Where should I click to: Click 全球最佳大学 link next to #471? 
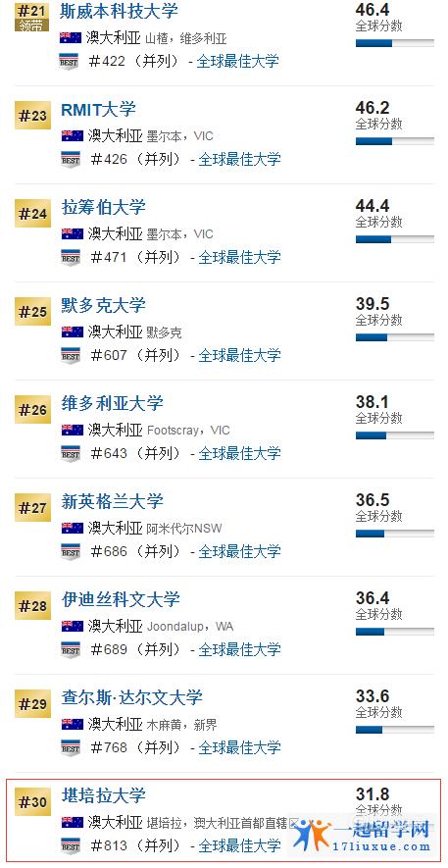pyautogui.click(x=239, y=257)
